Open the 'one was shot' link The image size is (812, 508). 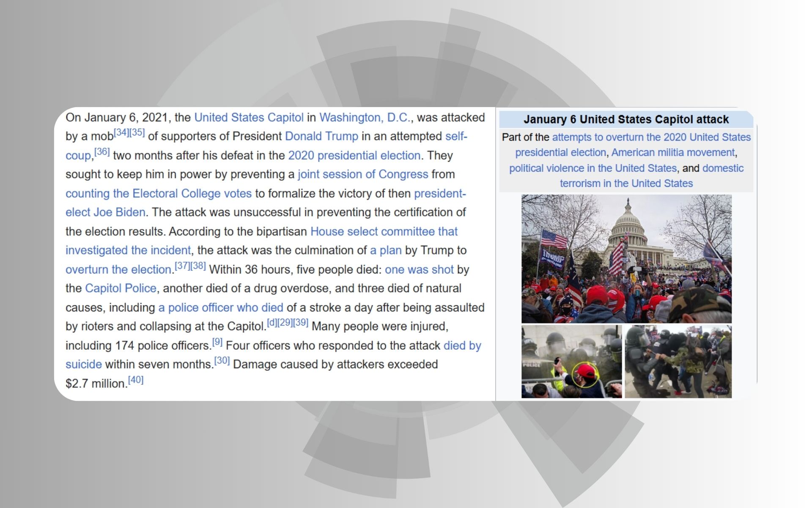click(x=419, y=270)
